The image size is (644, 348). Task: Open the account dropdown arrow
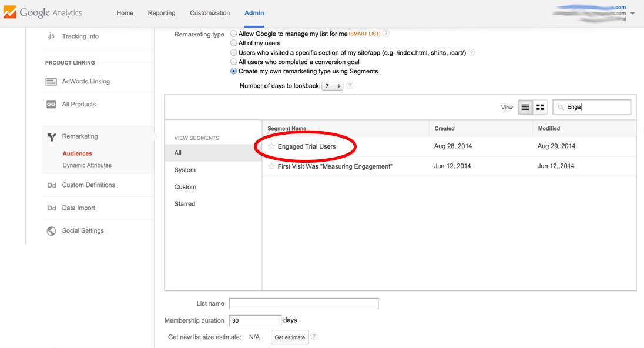pos(632,13)
